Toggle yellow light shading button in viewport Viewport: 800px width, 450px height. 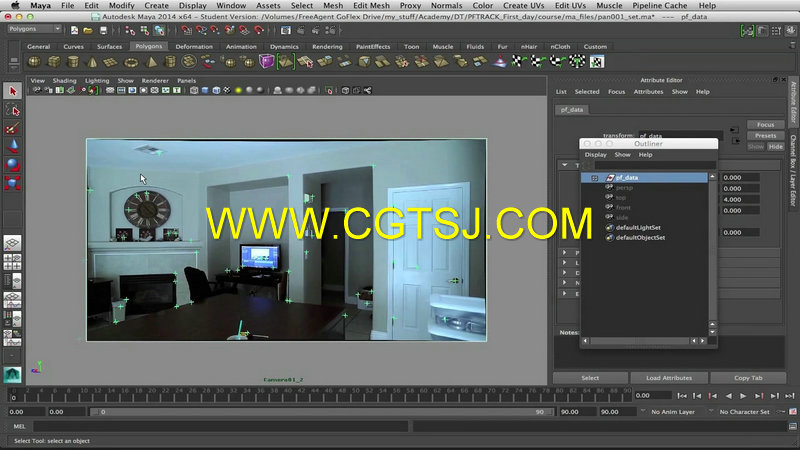click(238, 90)
